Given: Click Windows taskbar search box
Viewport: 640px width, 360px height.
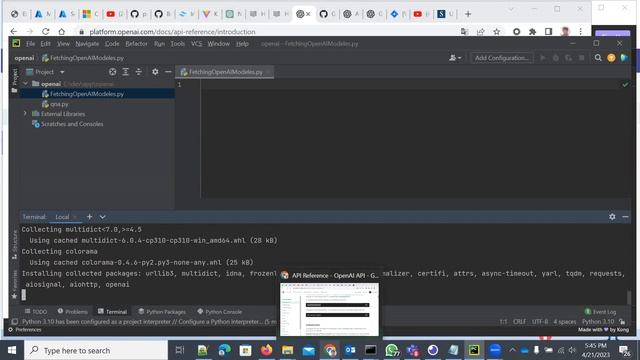Looking at the screenshot, I should click(96, 350).
